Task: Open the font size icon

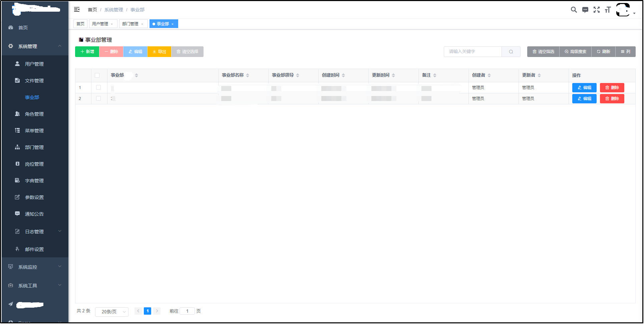Action: tap(608, 10)
